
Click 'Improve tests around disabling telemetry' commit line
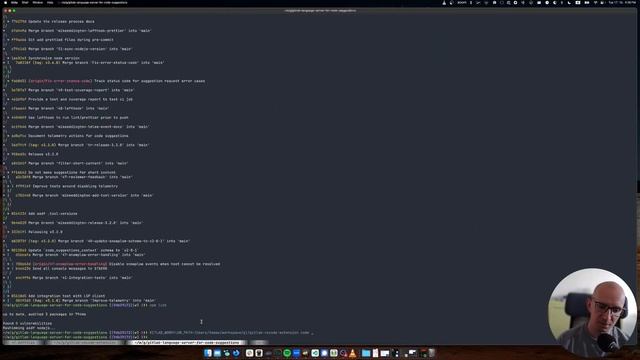(67, 186)
